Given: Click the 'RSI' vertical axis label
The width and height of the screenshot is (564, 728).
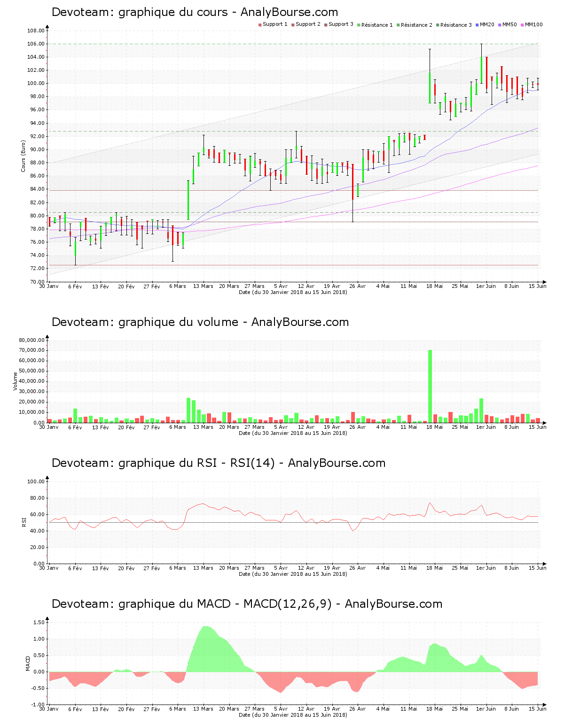Looking at the screenshot, I should pyautogui.click(x=24, y=522).
